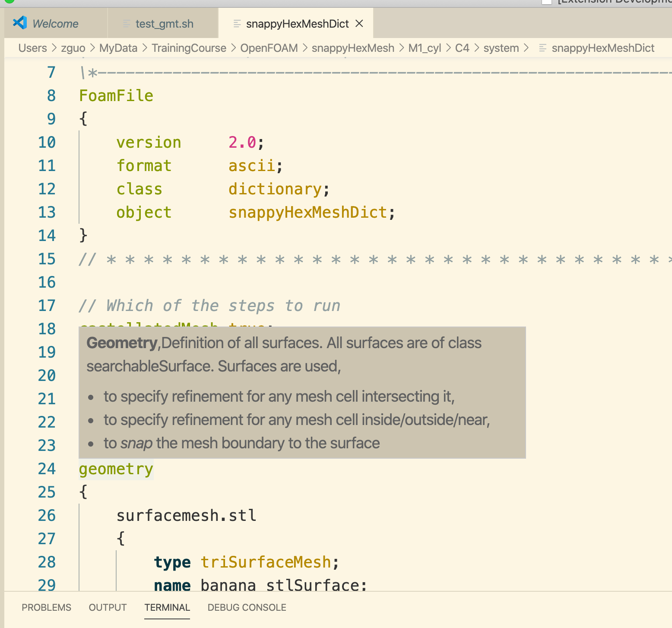
Task: Click the VS Code icon on Welcome tab
Action: point(20,22)
